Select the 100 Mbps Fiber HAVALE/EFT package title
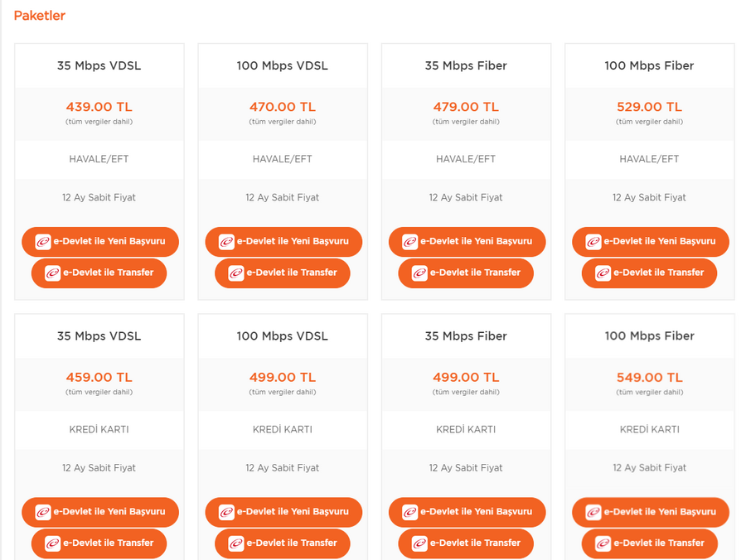Screen dimensions: 746x560 tap(649, 65)
